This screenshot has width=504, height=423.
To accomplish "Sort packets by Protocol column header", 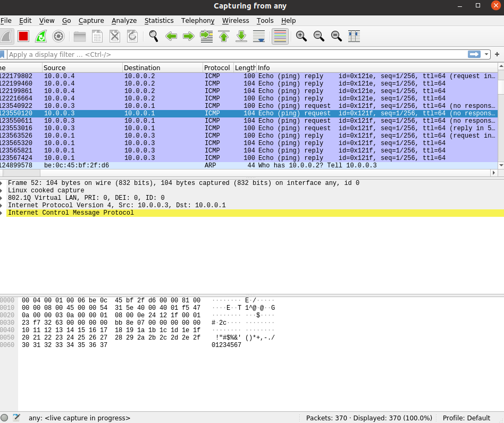I will tap(217, 67).
